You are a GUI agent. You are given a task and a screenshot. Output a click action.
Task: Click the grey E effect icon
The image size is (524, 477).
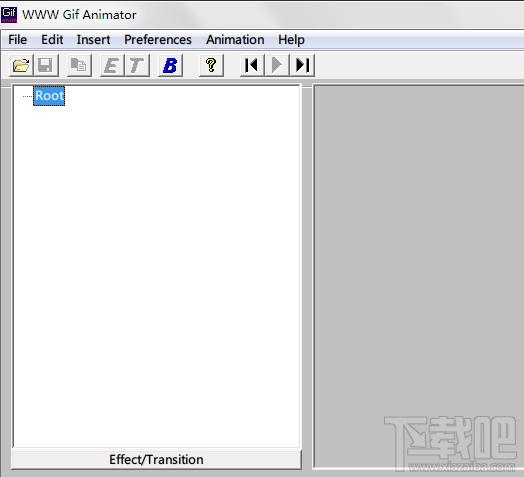(x=112, y=65)
